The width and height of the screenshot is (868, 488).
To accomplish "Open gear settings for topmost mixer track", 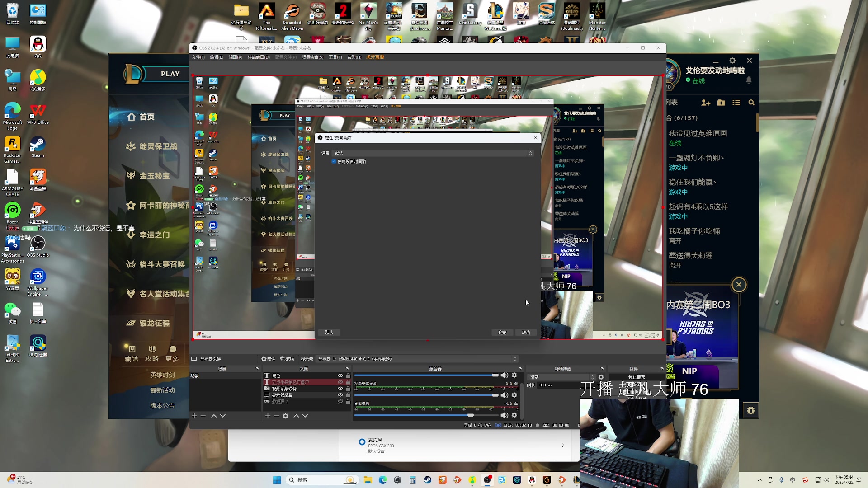I will pos(514,375).
